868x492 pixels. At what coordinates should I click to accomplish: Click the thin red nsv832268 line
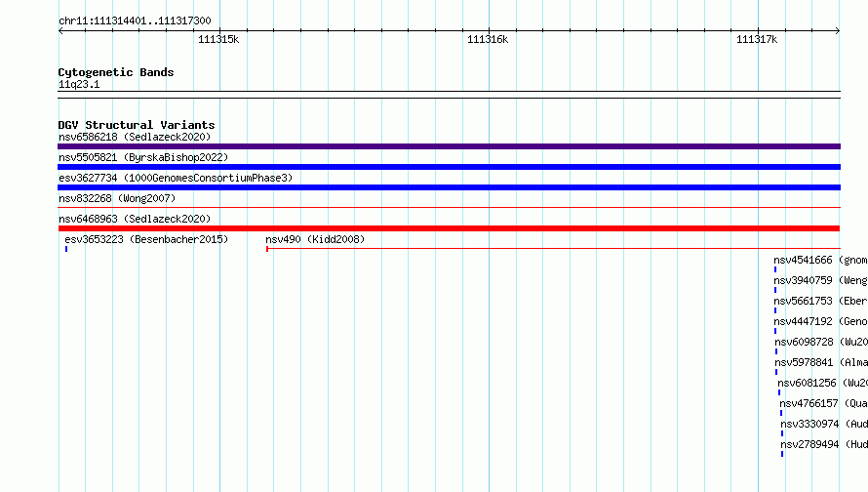pos(449,208)
